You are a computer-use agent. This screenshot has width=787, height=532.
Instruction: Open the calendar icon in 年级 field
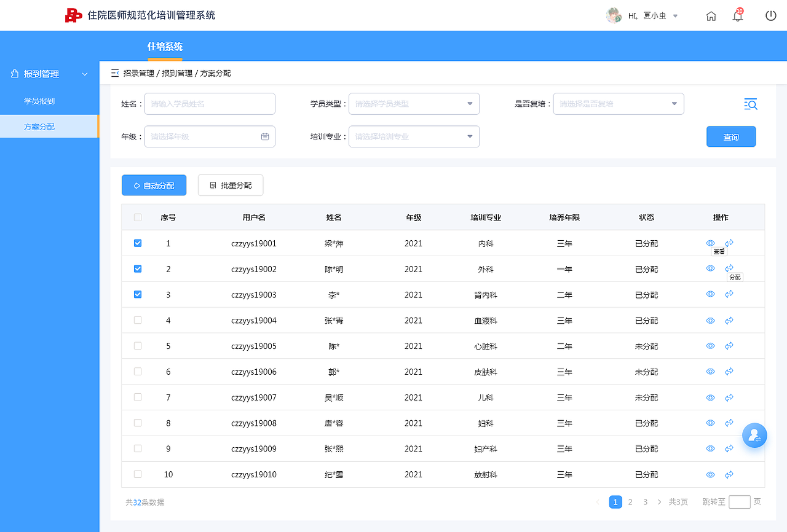point(267,136)
